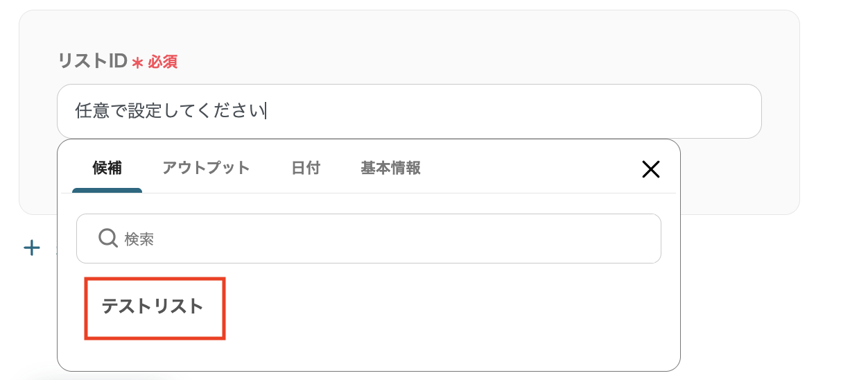This screenshot has height=380, width=868.
Task: Activate the 候補 tab
Action: click(x=107, y=168)
